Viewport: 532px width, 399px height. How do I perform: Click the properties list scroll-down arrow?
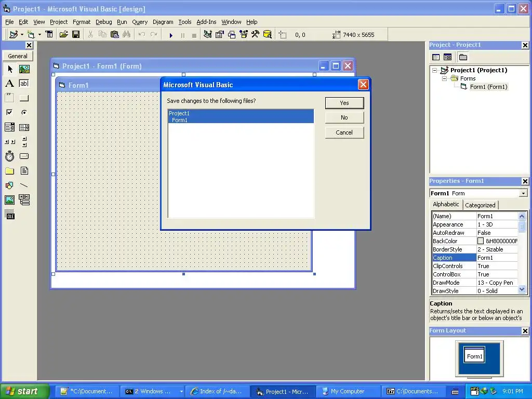[522, 289]
